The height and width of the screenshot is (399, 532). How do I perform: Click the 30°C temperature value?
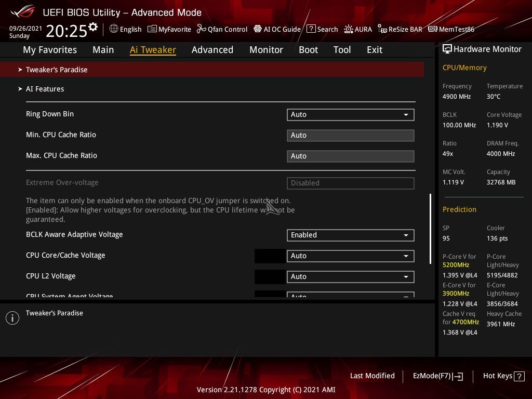click(x=494, y=97)
